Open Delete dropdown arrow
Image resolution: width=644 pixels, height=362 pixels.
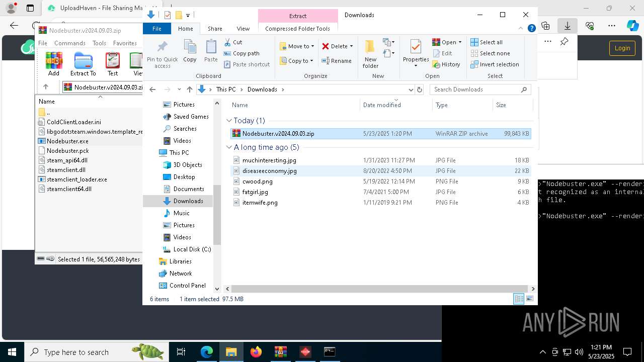(351, 46)
